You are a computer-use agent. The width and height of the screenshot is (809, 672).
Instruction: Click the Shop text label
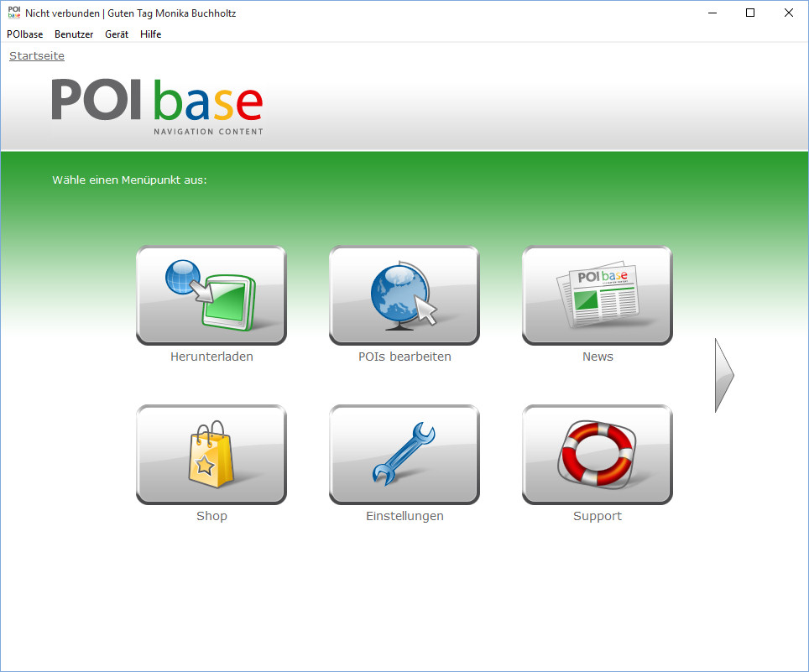tap(211, 516)
